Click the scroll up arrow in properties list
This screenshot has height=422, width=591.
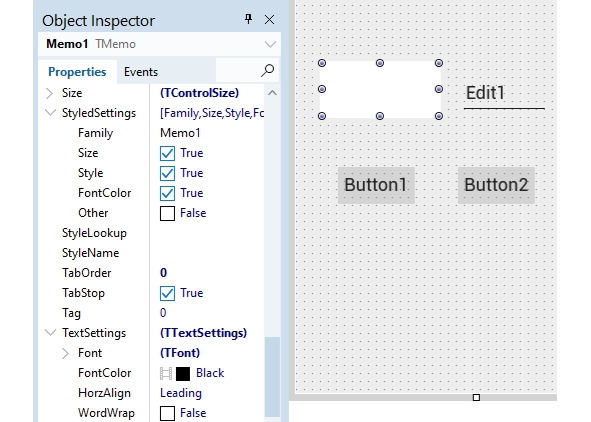click(x=273, y=93)
